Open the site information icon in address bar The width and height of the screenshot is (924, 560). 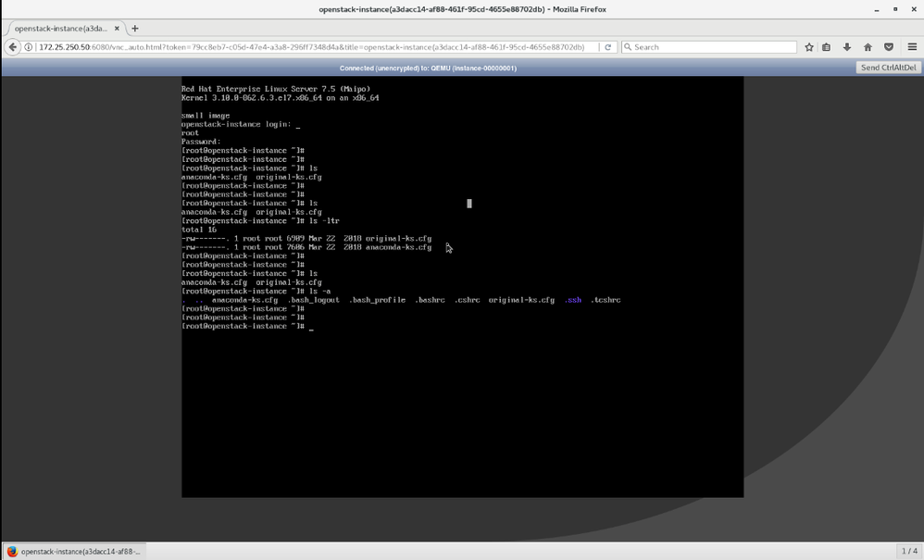click(x=29, y=47)
